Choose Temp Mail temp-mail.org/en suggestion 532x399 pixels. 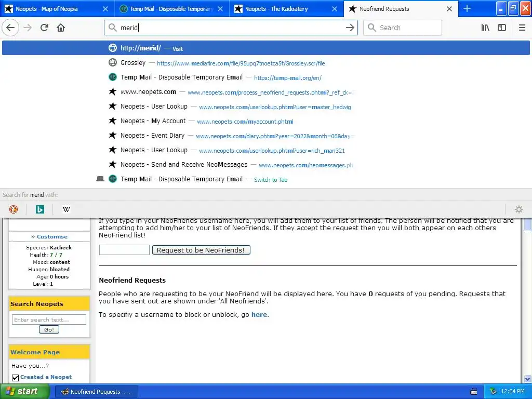click(265, 77)
